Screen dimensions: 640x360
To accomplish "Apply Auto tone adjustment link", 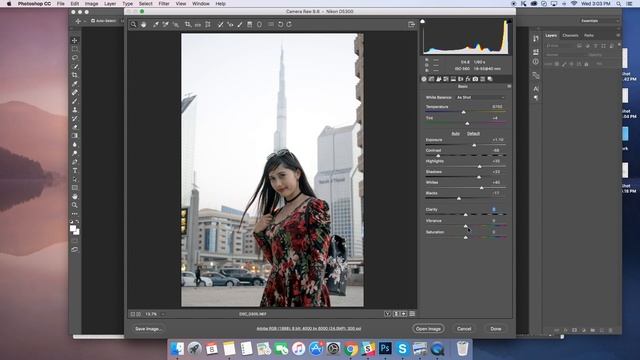I will point(456,133).
